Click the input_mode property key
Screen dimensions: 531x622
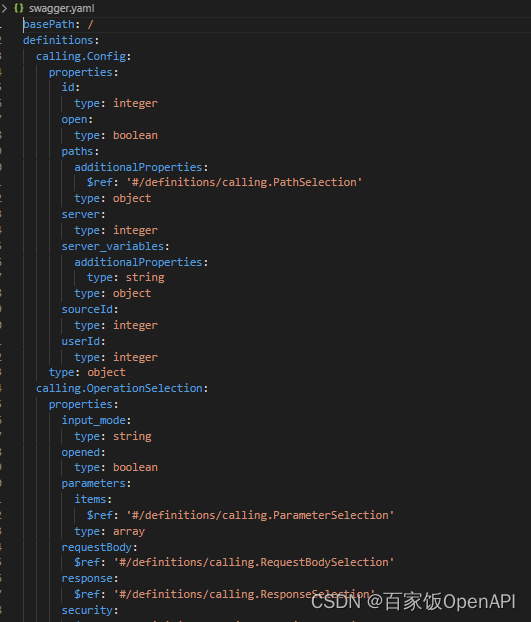pyautogui.click(x=96, y=420)
